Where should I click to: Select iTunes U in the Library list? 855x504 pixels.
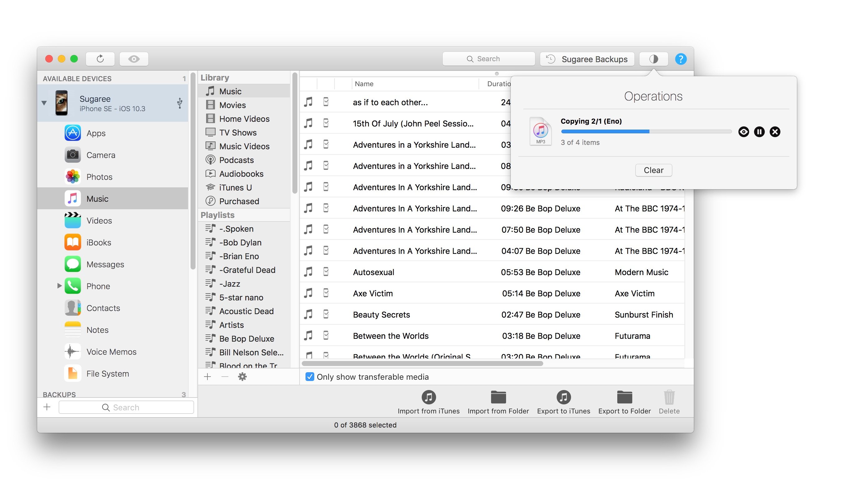tap(244, 187)
